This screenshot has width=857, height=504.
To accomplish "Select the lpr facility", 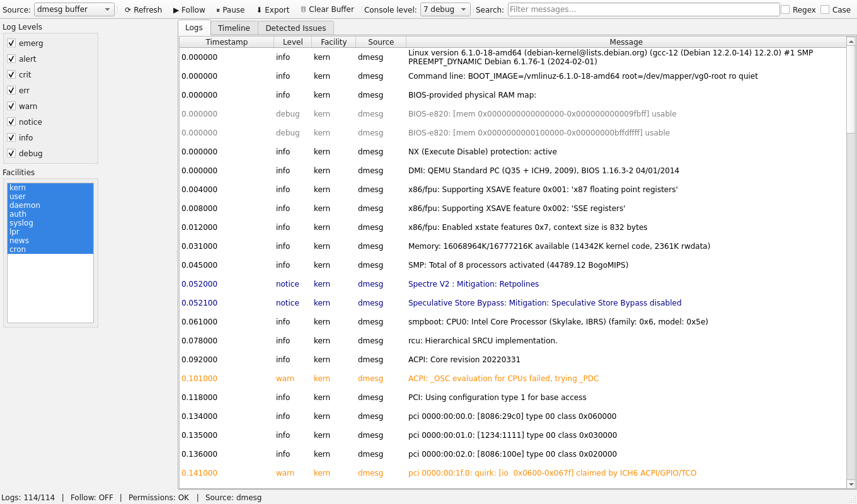I will [x=50, y=232].
